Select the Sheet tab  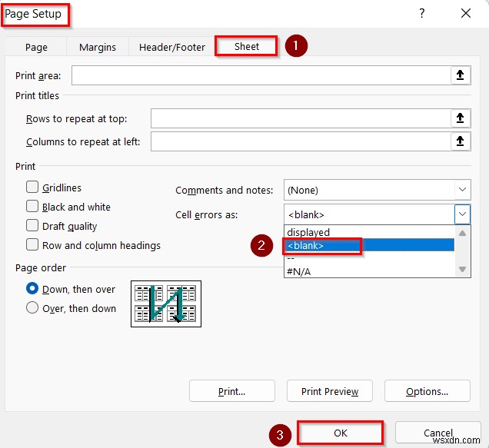[x=246, y=46]
